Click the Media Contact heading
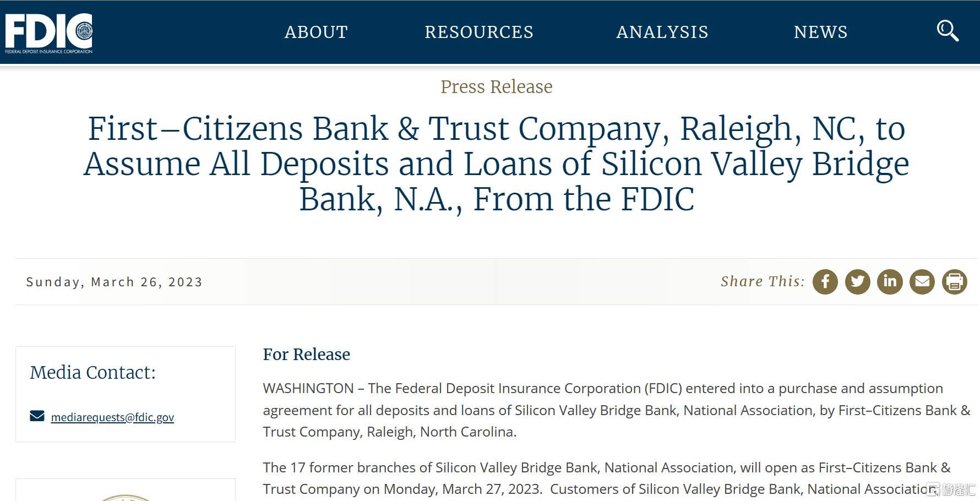This screenshot has width=980, height=501. [92, 372]
